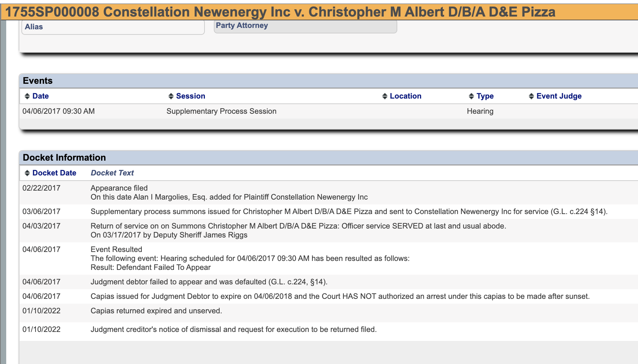638x364 pixels.
Task: Click the sort arrows beside Session column
Action: (171, 96)
